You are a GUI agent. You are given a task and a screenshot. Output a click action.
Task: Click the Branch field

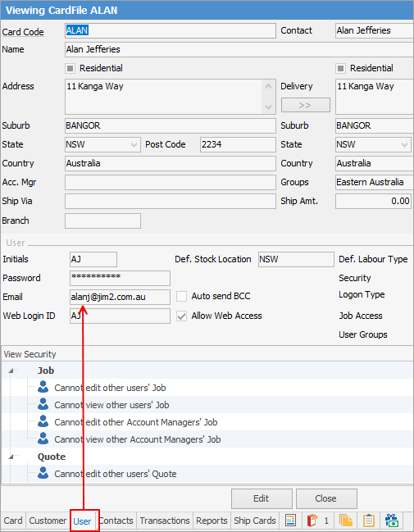[102, 221]
